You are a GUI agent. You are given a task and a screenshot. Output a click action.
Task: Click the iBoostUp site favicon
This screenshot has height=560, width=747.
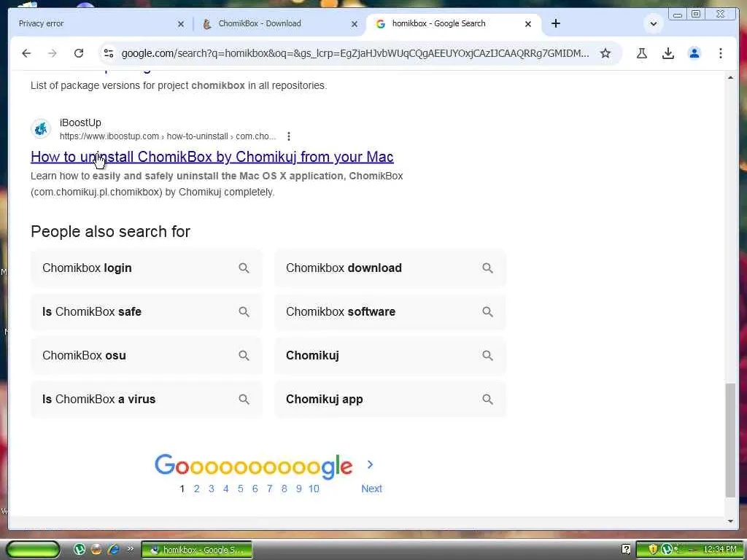point(41,128)
